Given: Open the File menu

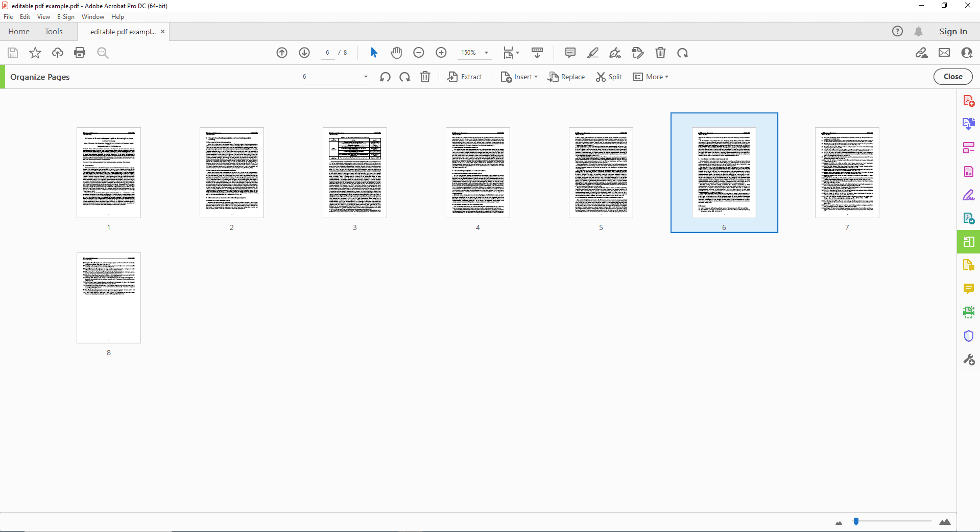Looking at the screenshot, I should click(x=8, y=17).
